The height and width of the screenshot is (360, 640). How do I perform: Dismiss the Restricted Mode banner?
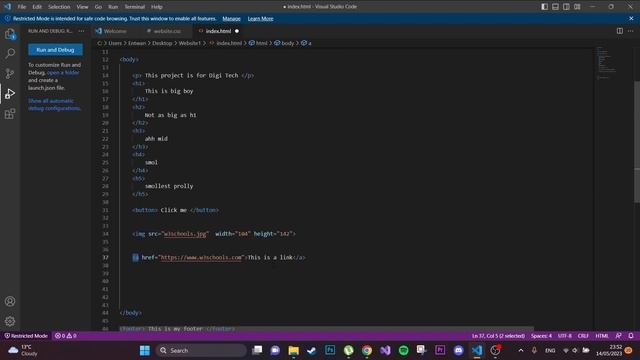tap(631, 18)
